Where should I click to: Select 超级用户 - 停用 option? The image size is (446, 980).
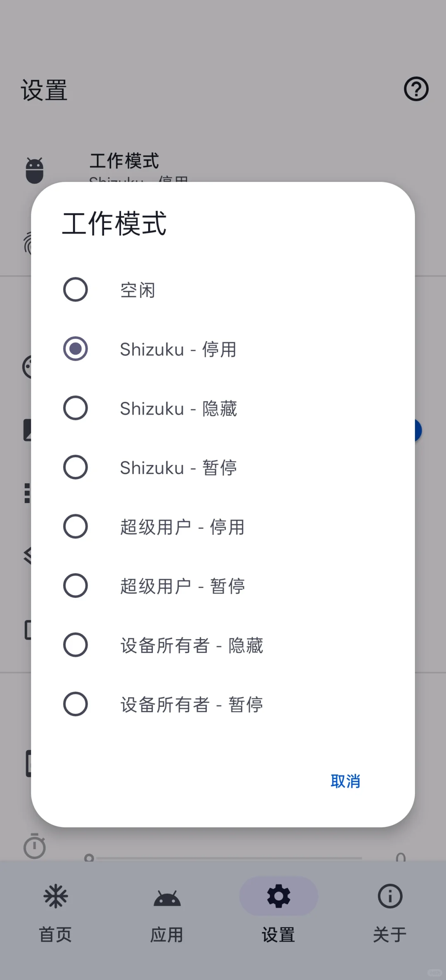(x=76, y=527)
